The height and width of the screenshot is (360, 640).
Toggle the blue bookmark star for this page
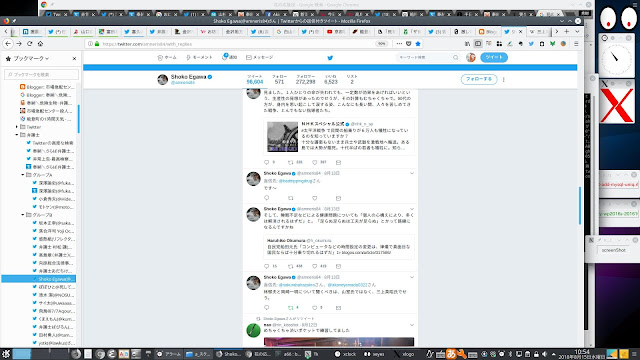click(x=418, y=44)
